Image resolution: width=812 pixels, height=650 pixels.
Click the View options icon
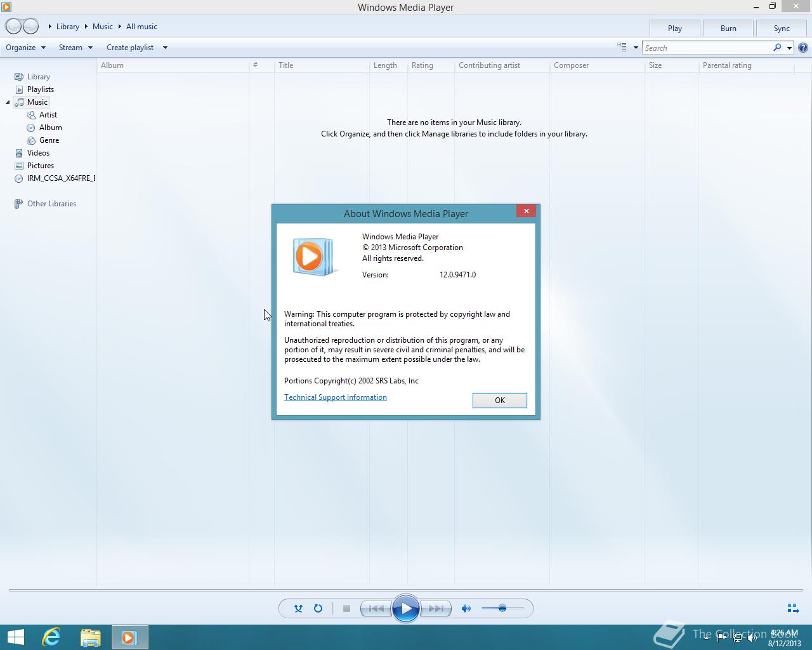(x=622, y=47)
